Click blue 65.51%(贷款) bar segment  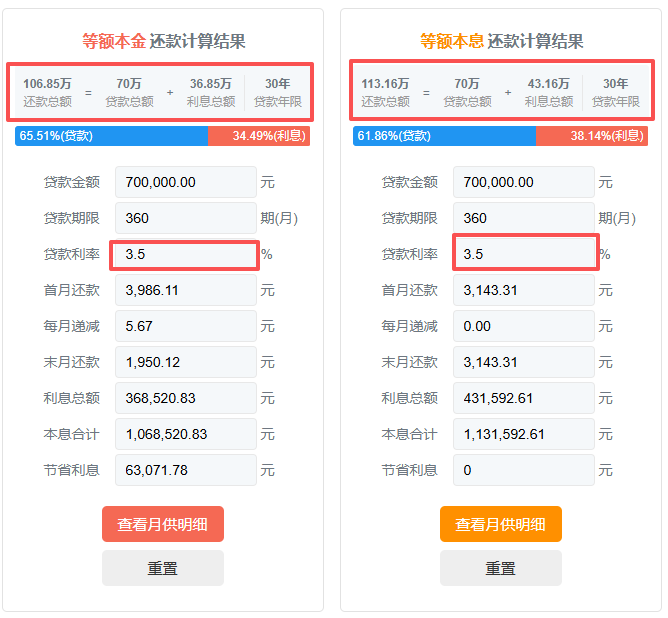tap(111, 136)
